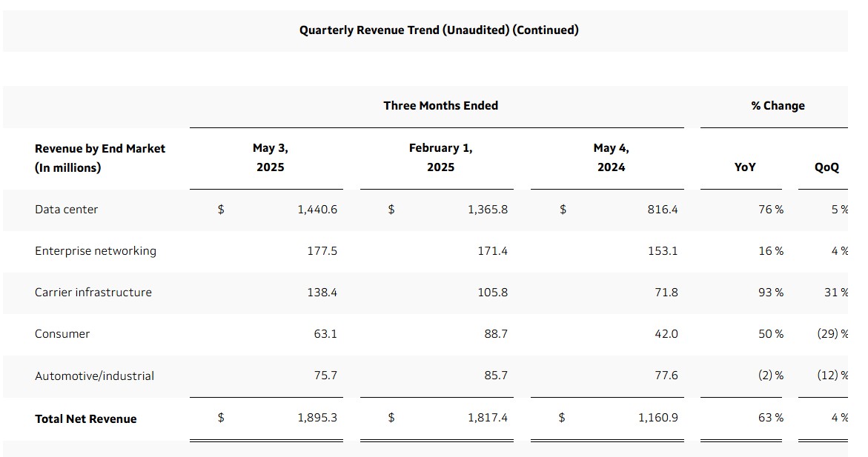Select the May 4, 2024 column header
The height and width of the screenshot is (457, 868).
[611, 158]
